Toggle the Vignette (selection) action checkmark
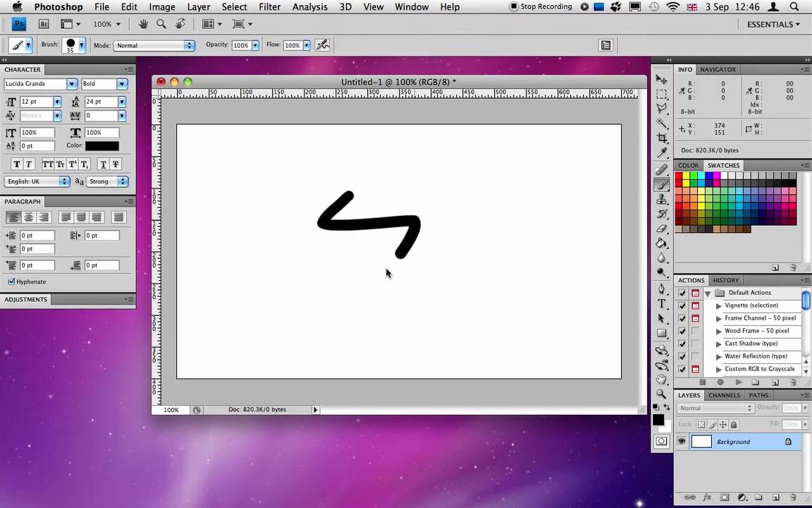Viewport: 812px width, 508px height. click(682, 306)
